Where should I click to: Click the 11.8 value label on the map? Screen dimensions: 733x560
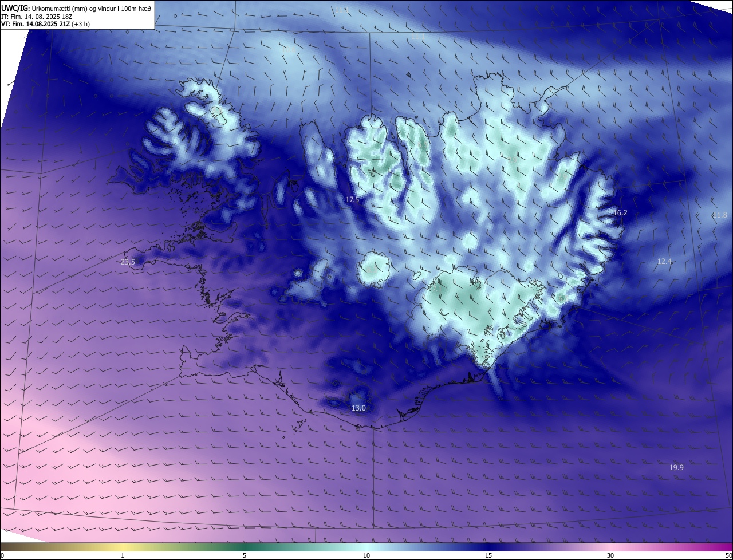pos(720,215)
